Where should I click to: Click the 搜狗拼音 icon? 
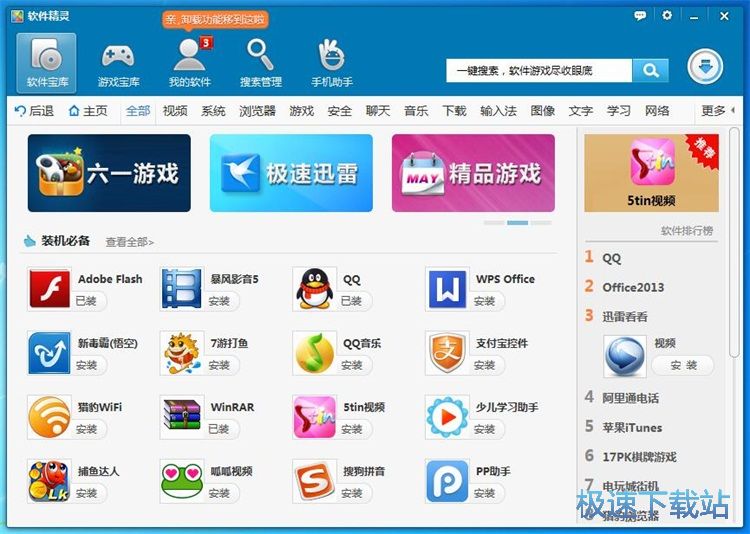314,481
